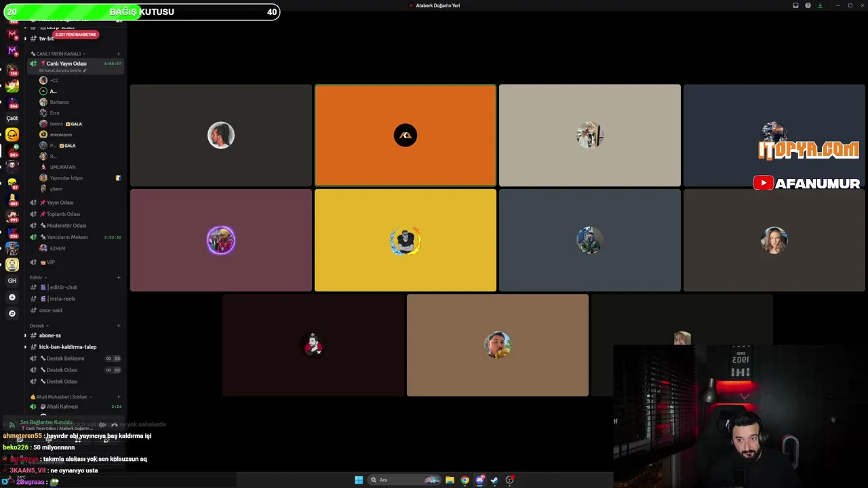
Task: Open the yellow headset server icon
Action: click(12, 134)
